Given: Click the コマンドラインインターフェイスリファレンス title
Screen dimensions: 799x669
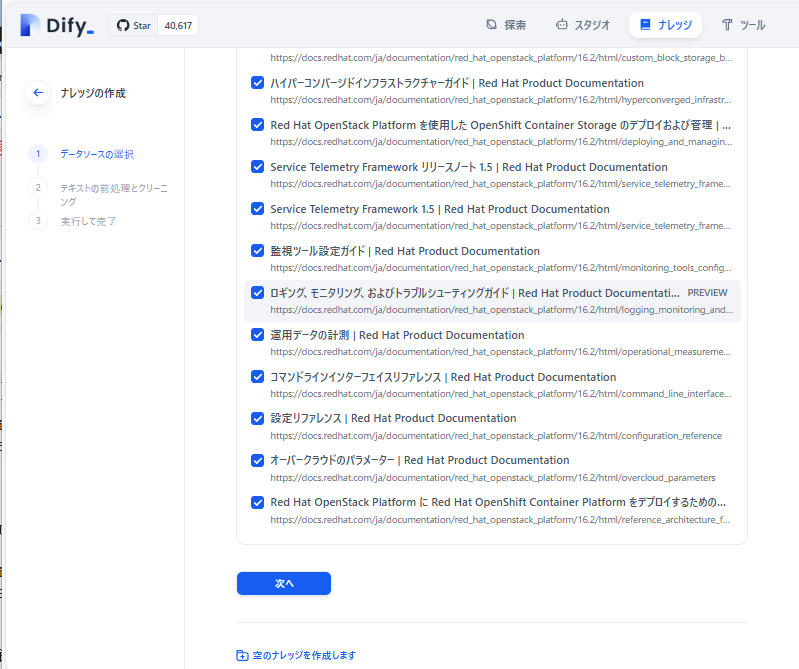Looking at the screenshot, I should (x=443, y=377).
